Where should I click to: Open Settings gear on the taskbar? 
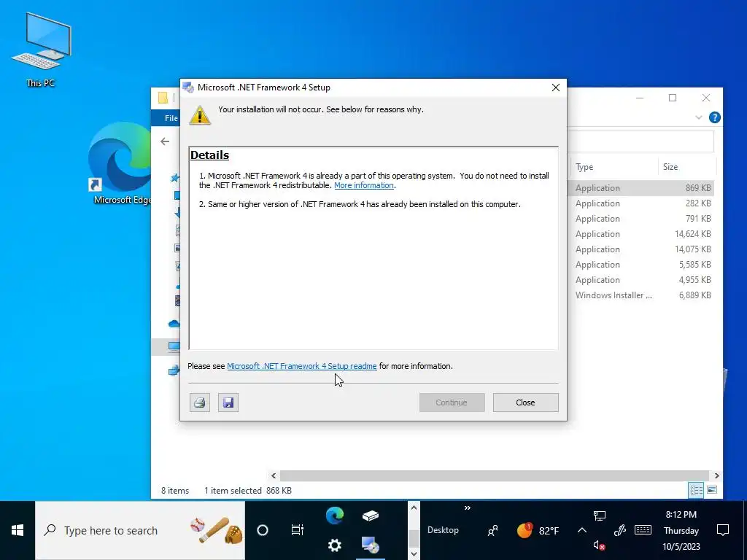coord(334,545)
